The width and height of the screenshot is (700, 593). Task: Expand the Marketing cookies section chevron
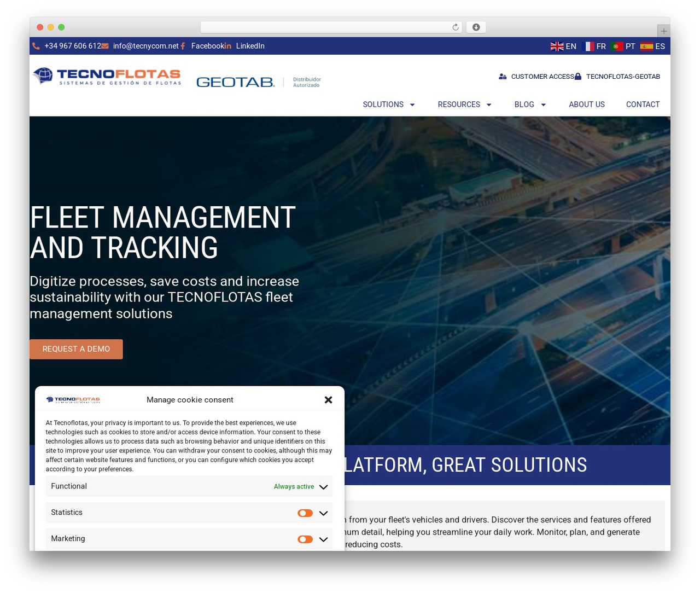point(323,539)
